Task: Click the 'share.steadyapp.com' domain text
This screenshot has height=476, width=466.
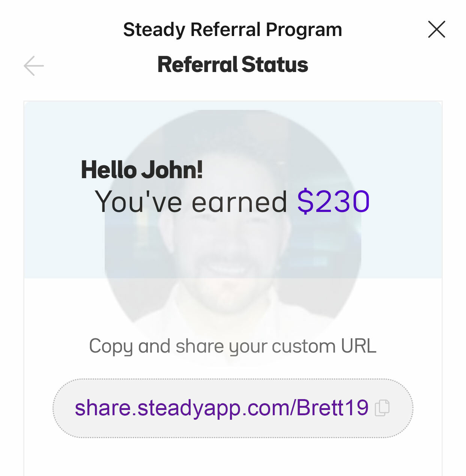Action: point(183,408)
